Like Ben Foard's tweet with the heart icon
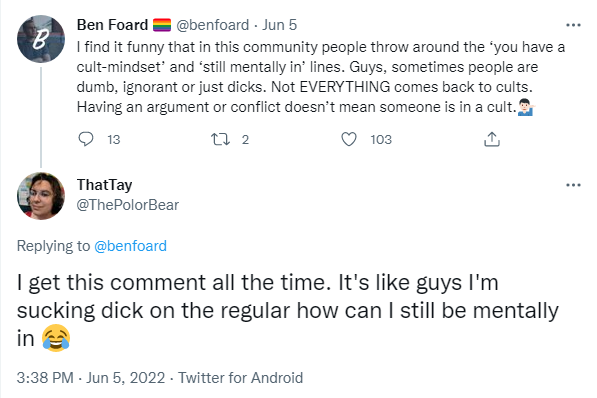Viewport: 597px width, 398px height. coord(348,139)
